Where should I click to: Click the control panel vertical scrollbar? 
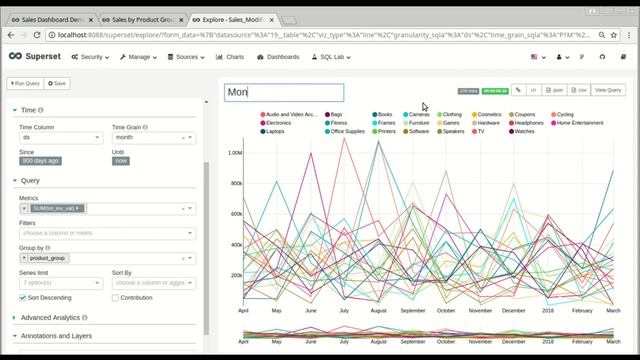(206, 248)
